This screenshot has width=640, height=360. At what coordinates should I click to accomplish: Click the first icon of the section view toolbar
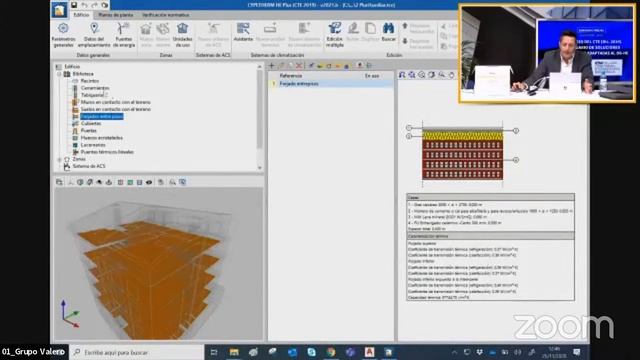coord(402,75)
